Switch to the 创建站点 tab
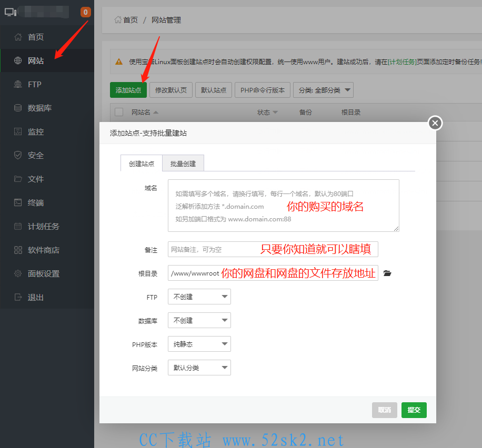The width and height of the screenshot is (482, 448). click(142, 164)
